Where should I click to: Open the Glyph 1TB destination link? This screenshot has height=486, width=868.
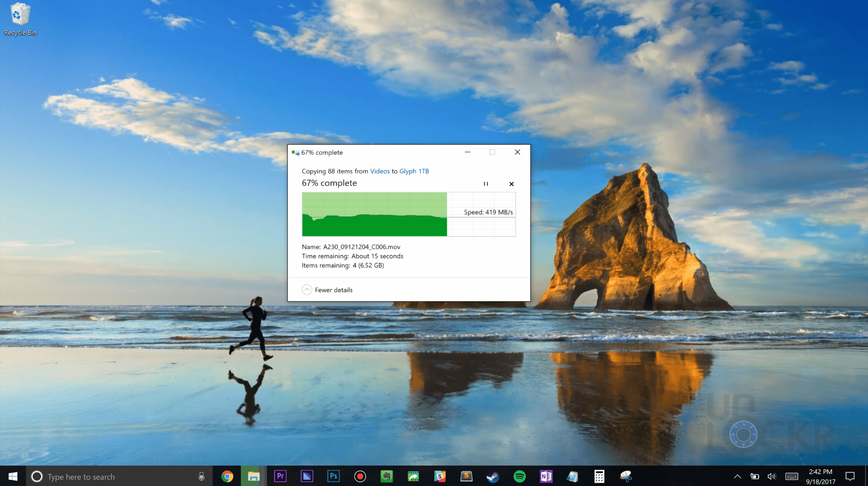[x=414, y=171]
